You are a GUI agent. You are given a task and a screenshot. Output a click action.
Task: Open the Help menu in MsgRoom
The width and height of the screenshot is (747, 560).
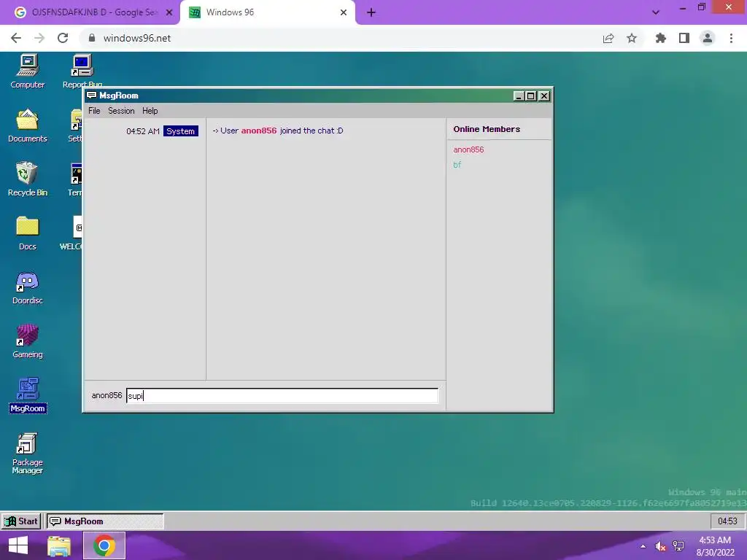tap(150, 111)
